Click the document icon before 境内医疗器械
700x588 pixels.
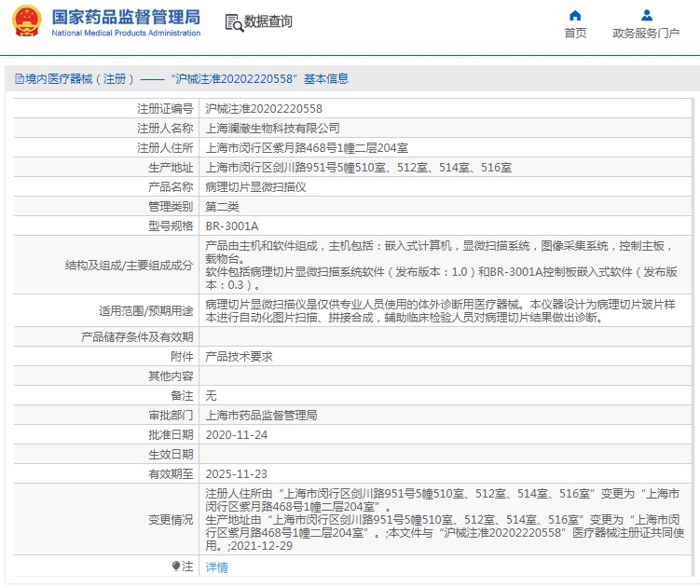coord(19,79)
